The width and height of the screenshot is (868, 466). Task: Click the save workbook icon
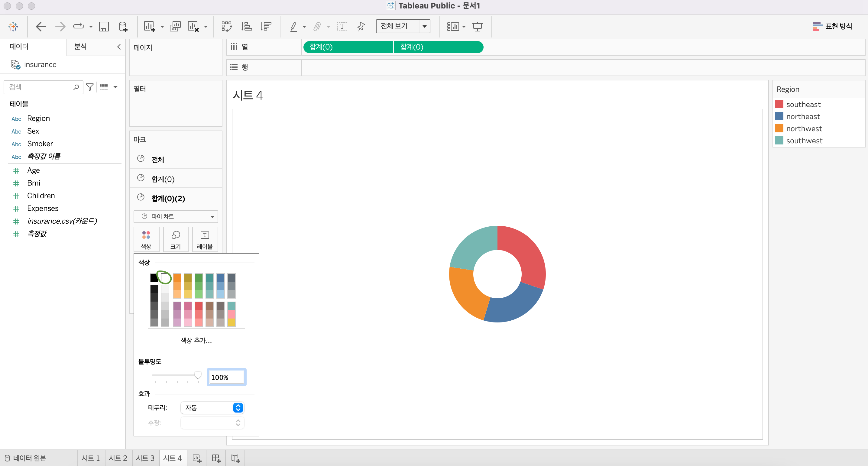104,26
